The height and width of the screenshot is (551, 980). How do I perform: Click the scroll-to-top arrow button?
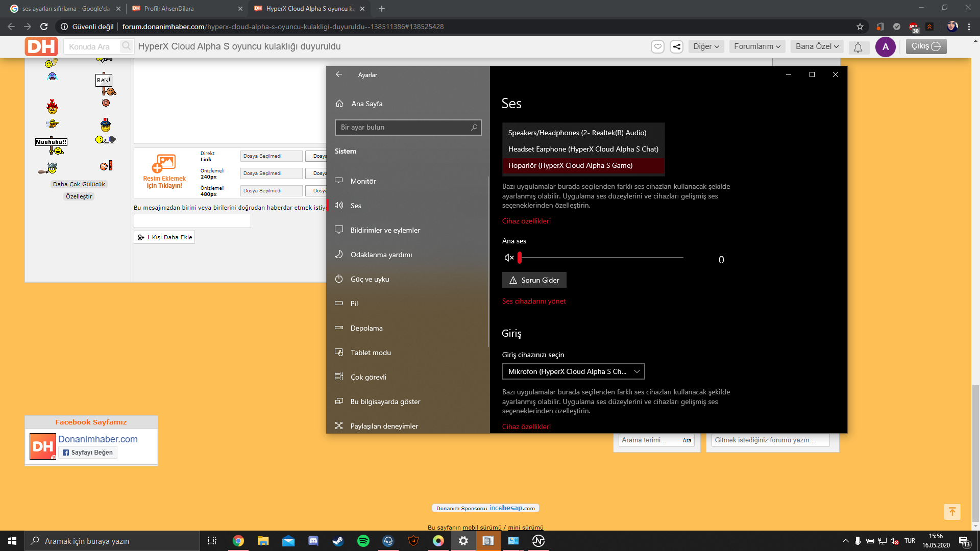coord(952,512)
